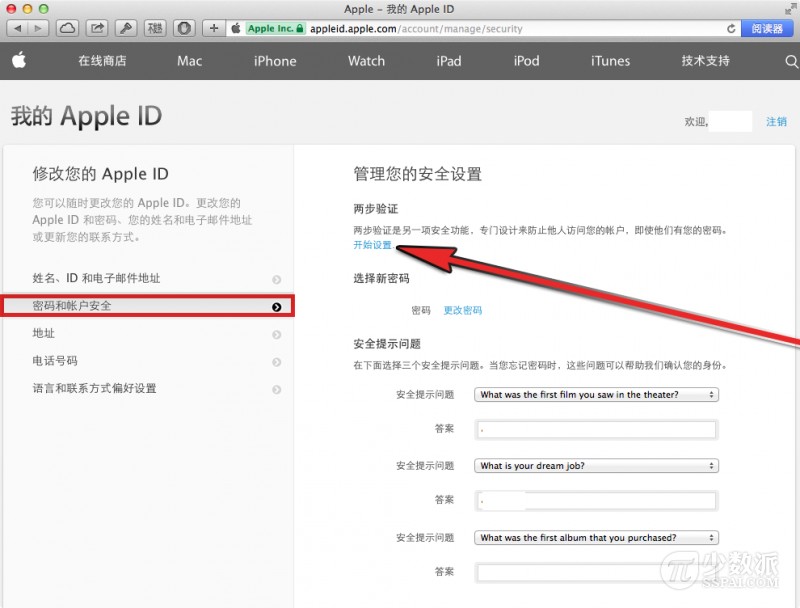
Task: Click the answer field for the first film question
Action: coord(596,429)
